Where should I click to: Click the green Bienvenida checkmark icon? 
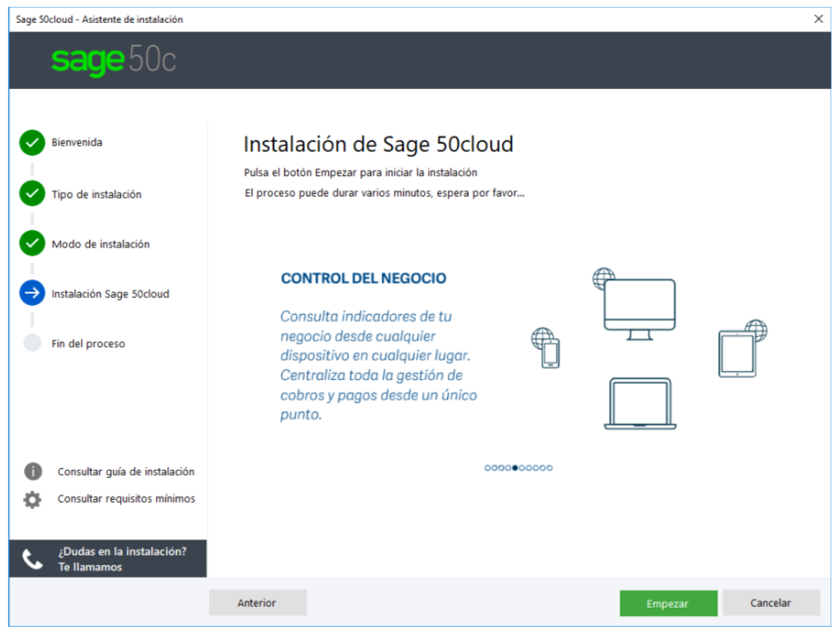tap(32, 143)
